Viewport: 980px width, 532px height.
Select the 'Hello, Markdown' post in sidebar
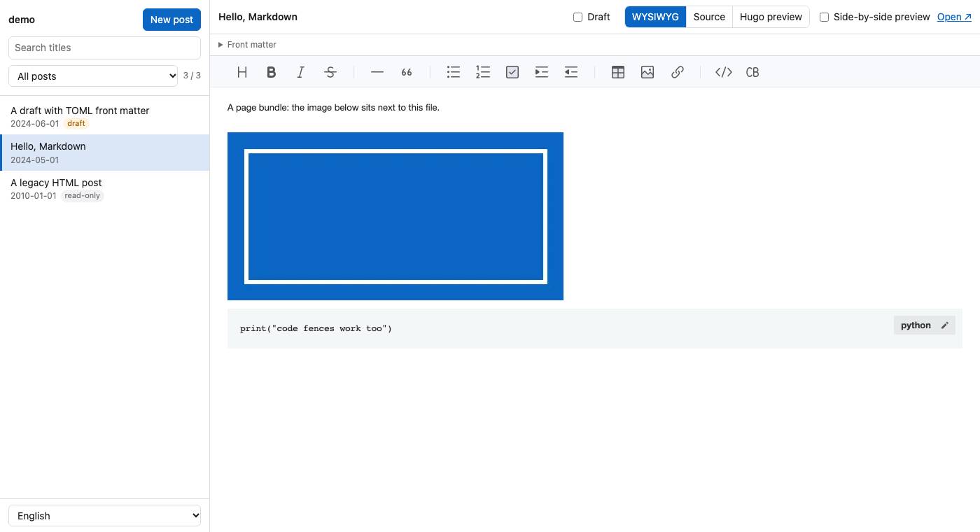point(105,153)
